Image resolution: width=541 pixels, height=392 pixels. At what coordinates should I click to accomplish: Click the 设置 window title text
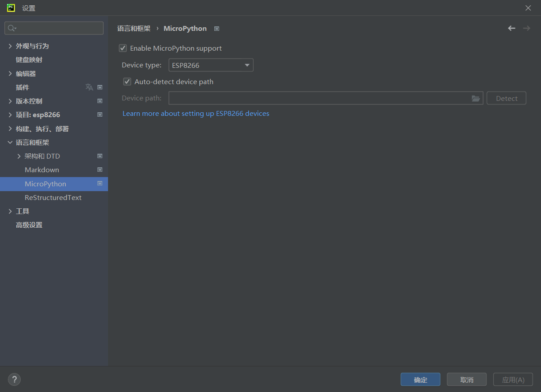(x=29, y=8)
